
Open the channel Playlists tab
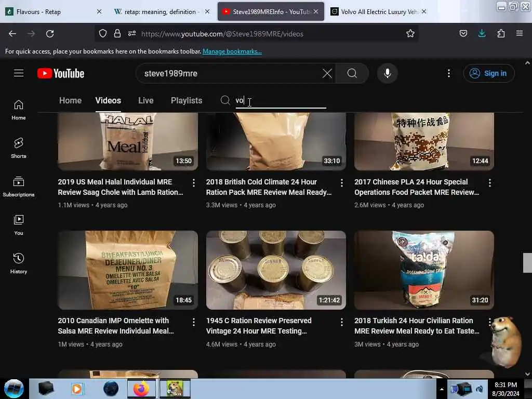(187, 100)
